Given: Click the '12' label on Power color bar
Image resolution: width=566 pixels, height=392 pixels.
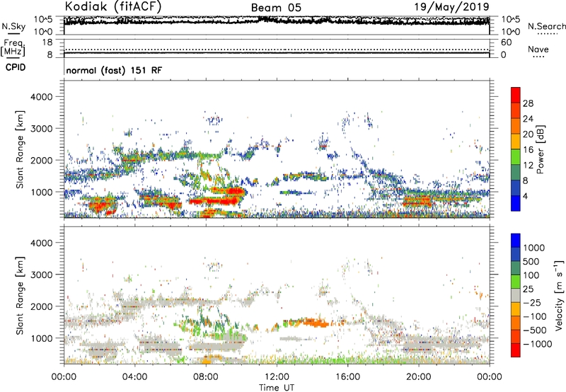Looking at the screenshot, I should point(528,166).
